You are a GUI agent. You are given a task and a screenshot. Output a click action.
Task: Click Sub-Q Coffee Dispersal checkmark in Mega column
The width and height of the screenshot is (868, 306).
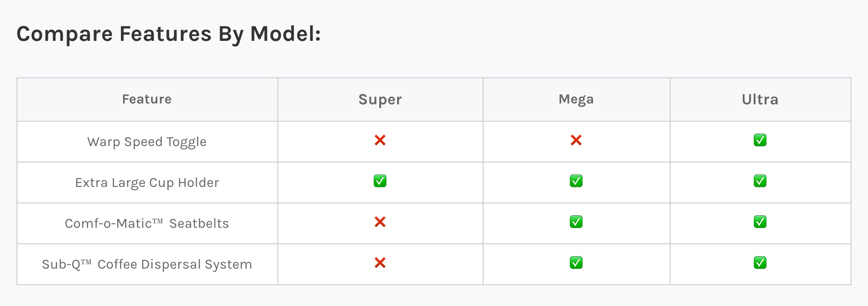(x=576, y=263)
